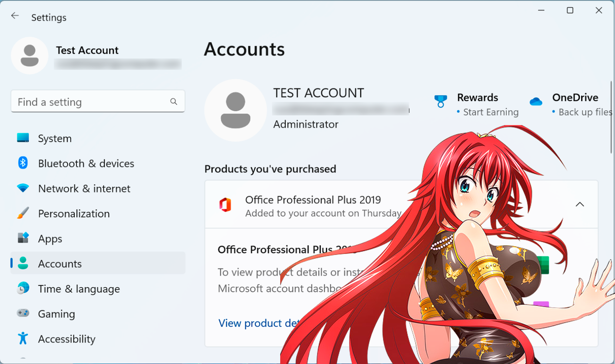Image resolution: width=615 pixels, height=364 pixels.
Task: Click the Time & language globe icon
Action: tap(23, 288)
